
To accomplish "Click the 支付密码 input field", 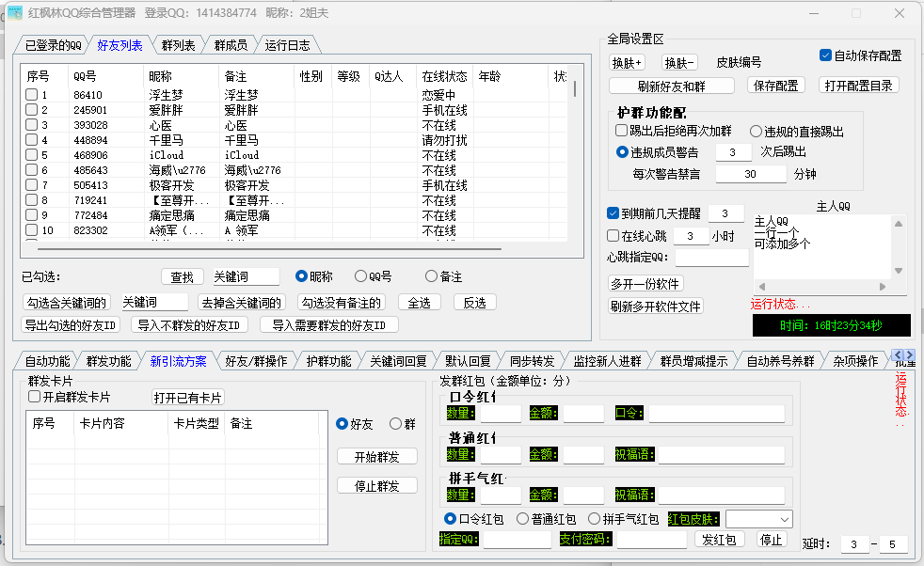I will coord(651,540).
